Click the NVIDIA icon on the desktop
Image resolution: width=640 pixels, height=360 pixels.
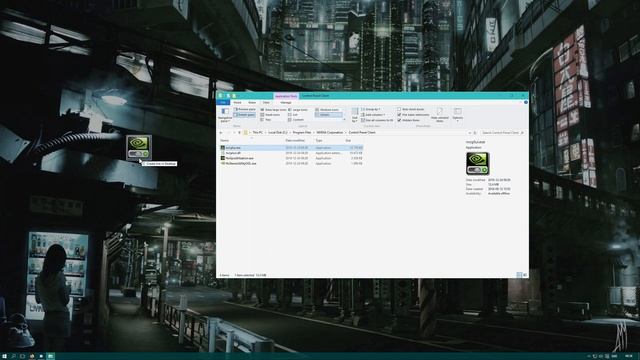pyautogui.click(x=139, y=148)
